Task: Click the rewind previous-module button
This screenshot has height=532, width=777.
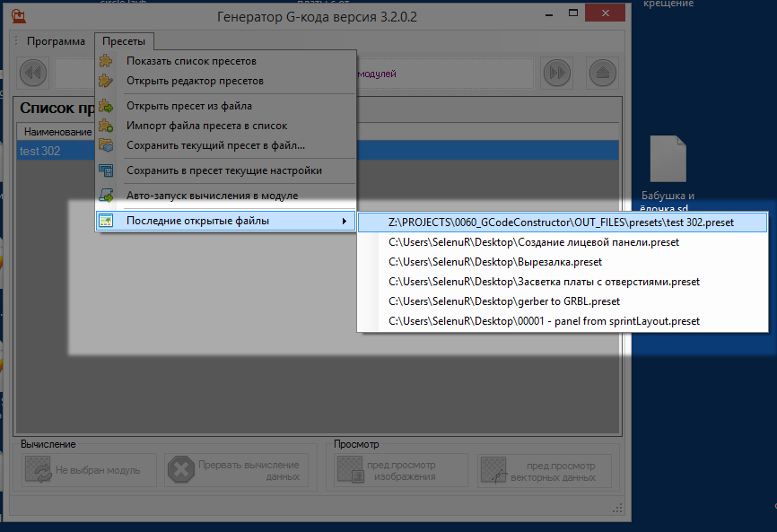Action: click(x=33, y=73)
